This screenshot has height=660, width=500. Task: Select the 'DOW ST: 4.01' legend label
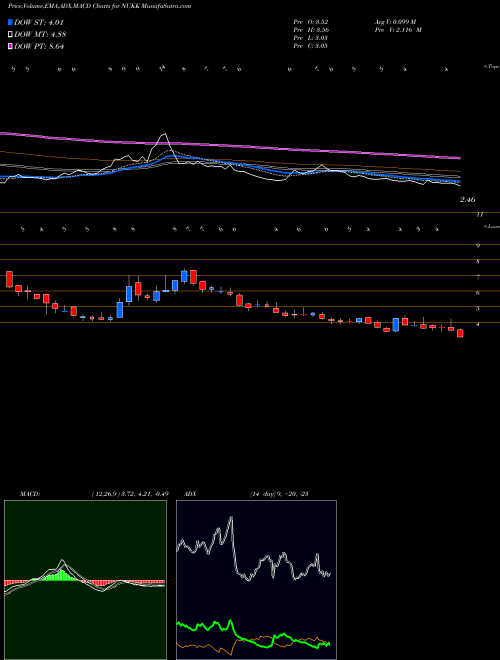click(x=39, y=23)
